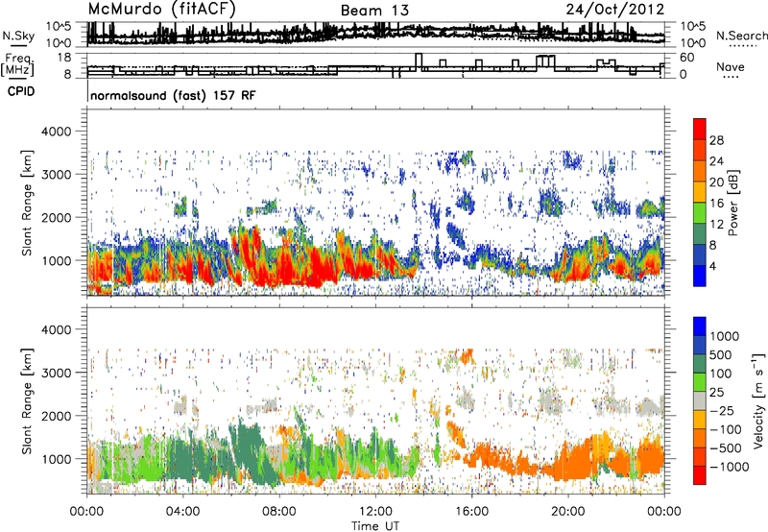This screenshot has width=768, height=532.
Task: Click the "Nave" legend label
Action: point(731,66)
